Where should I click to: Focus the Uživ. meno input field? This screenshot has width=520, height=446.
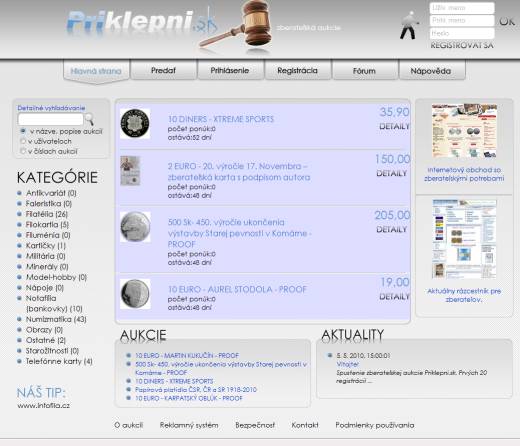(462, 8)
